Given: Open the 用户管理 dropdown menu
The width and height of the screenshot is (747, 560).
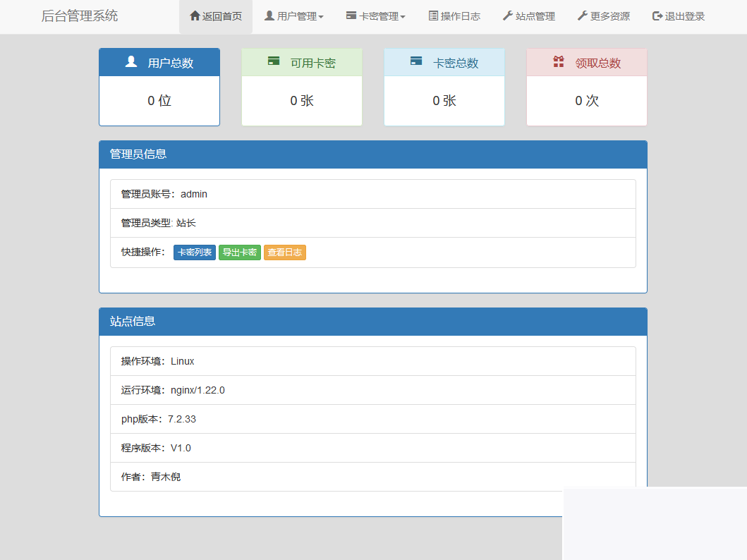Looking at the screenshot, I should (x=294, y=16).
